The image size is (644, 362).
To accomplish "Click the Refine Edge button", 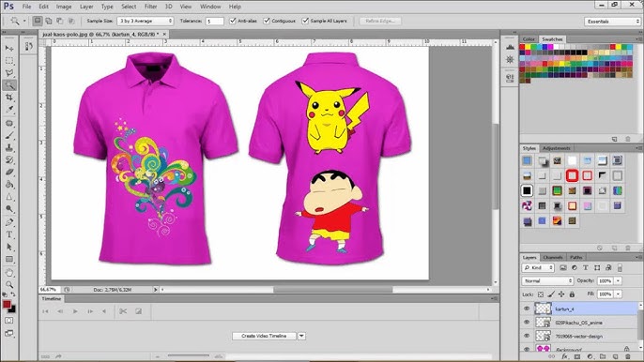I will 380,21.
